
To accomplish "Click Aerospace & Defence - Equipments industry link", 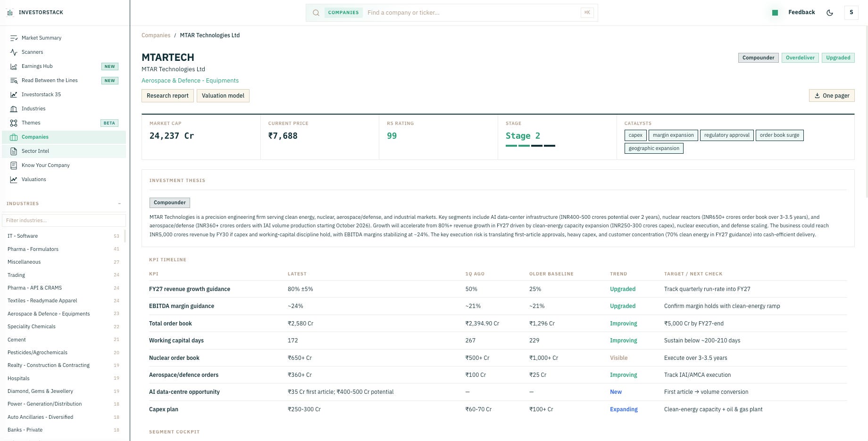I will coord(190,81).
